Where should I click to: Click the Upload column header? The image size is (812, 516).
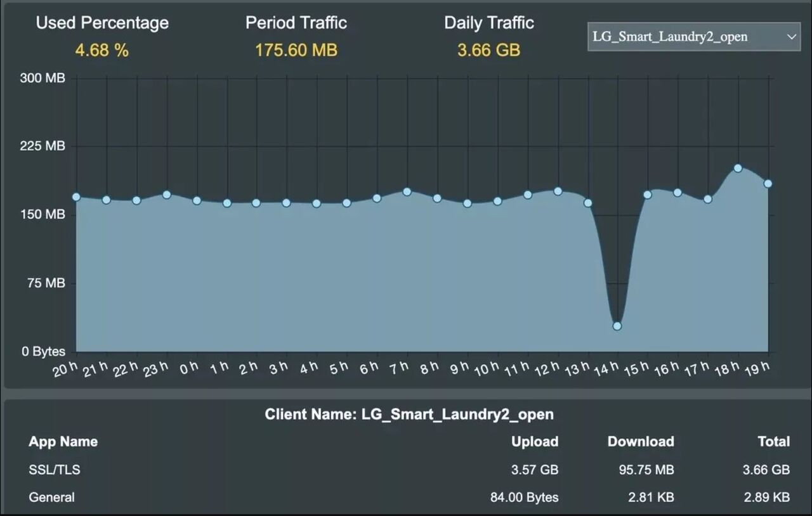pos(535,442)
